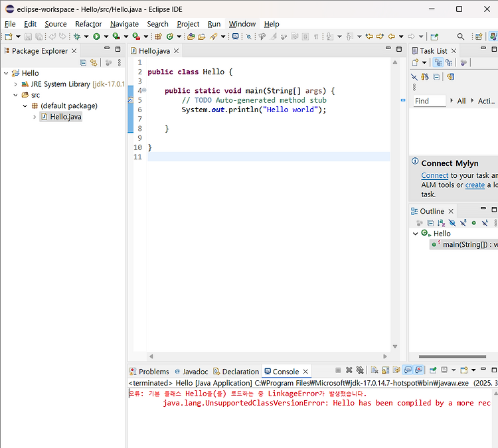Image resolution: width=498 pixels, height=448 pixels.
Task: Click the Debug bug icon in toolbar
Action: (76, 37)
